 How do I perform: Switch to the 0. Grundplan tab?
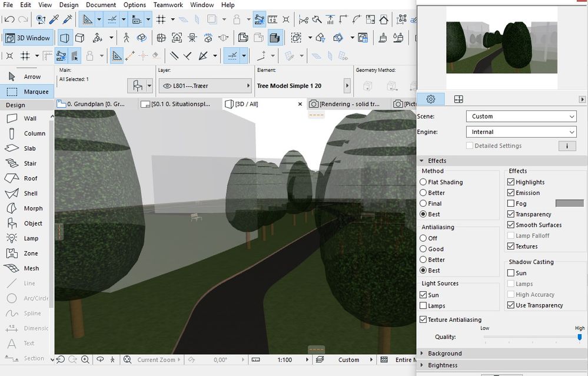click(x=95, y=104)
